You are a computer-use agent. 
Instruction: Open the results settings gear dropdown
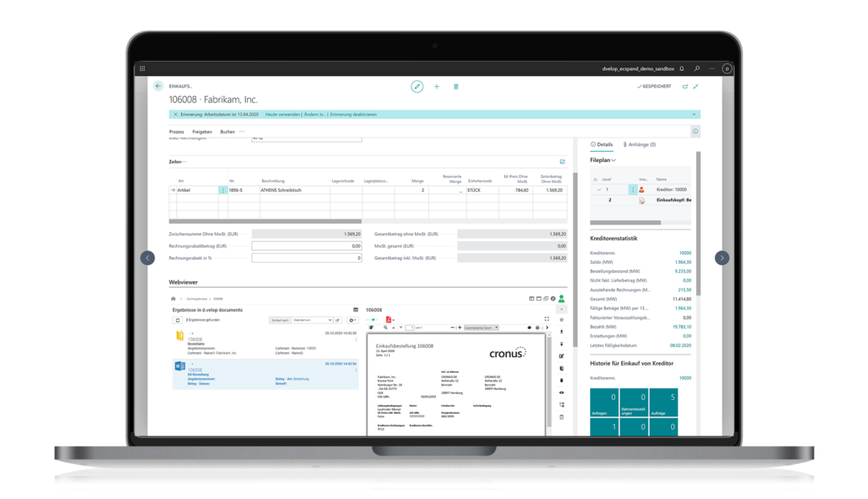click(x=352, y=320)
